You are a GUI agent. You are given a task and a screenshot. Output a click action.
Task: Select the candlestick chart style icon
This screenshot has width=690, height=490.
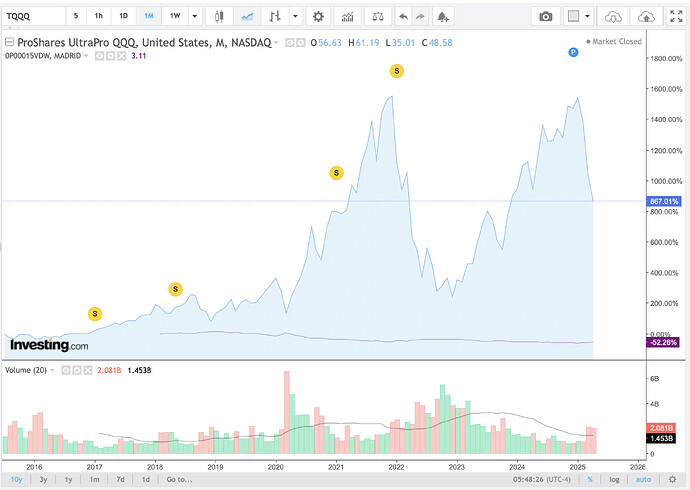tap(219, 17)
